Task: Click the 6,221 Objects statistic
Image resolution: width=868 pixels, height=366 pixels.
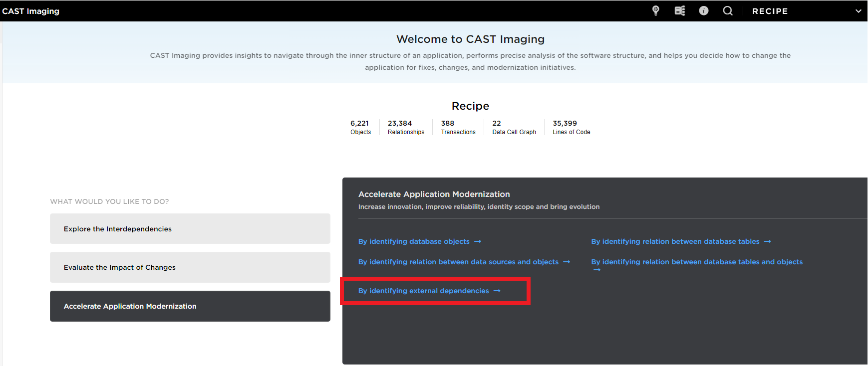Action: coord(360,127)
